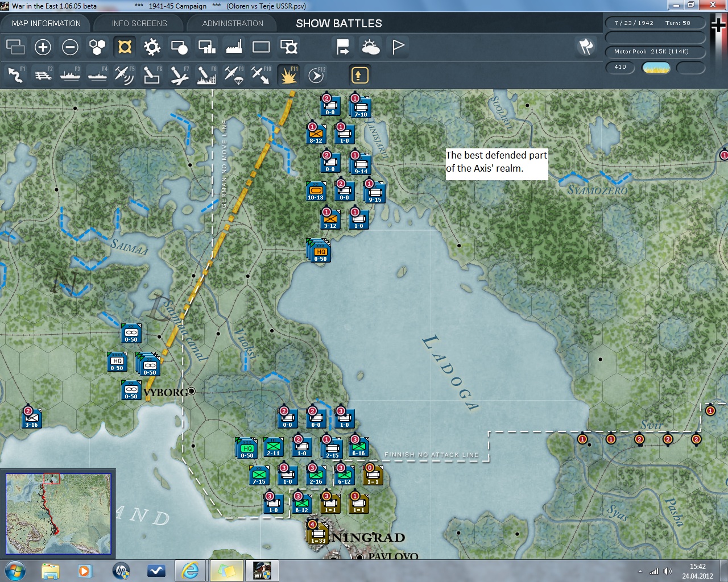Viewport: 728px width, 582px height.
Task: Toggle the hex grid display icon
Action: tap(97, 47)
